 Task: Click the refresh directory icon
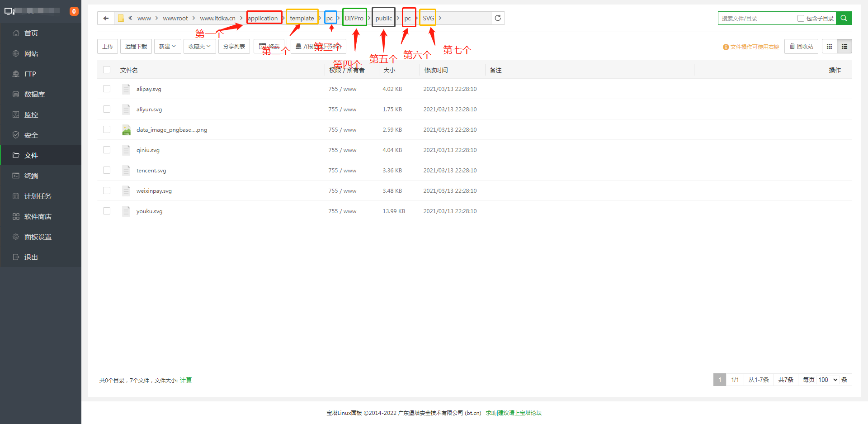point(498,18)
